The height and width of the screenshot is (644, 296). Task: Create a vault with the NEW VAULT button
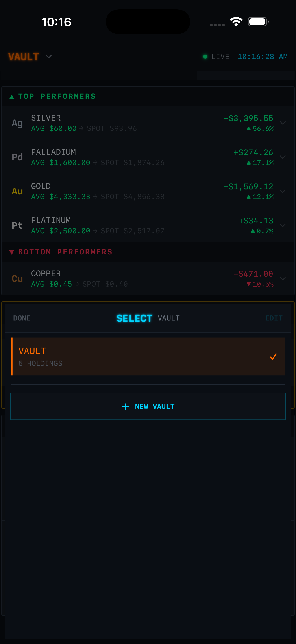[148, 406]
